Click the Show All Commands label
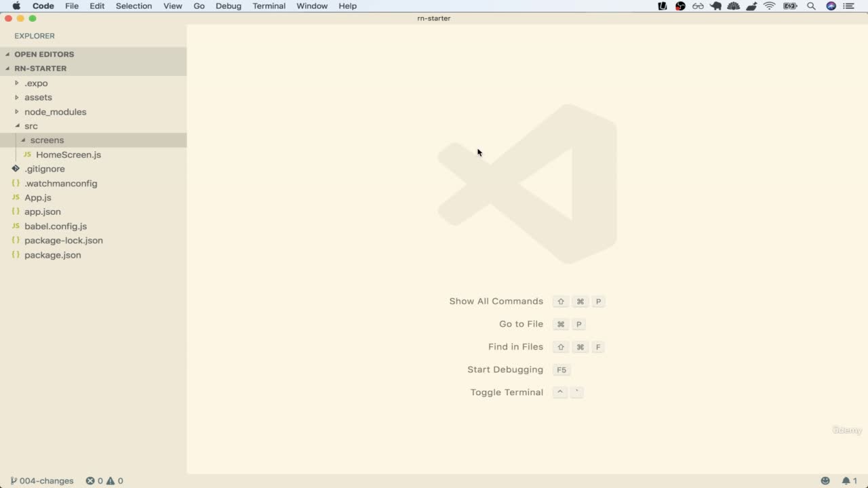 496,302
